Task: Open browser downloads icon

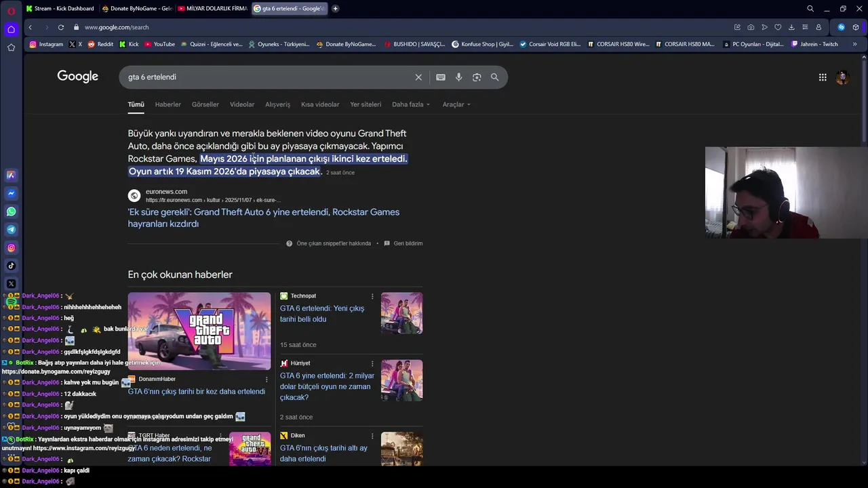Action: click(x=791, y=27)
